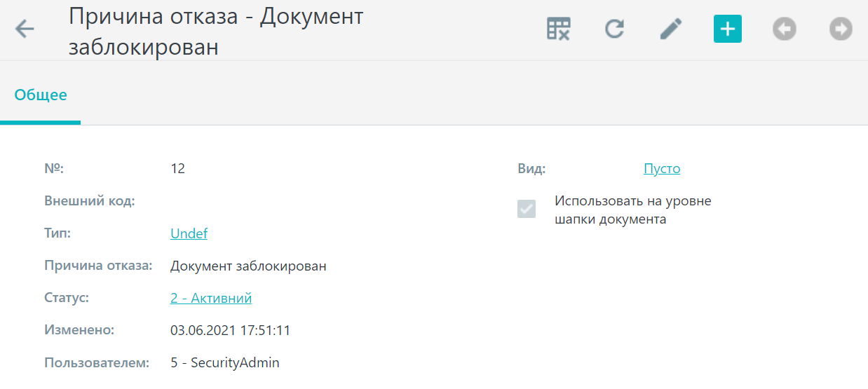Open the Undef type link
Image resolution: width=868 pixels, height=389 pixels.
point(189,233)
